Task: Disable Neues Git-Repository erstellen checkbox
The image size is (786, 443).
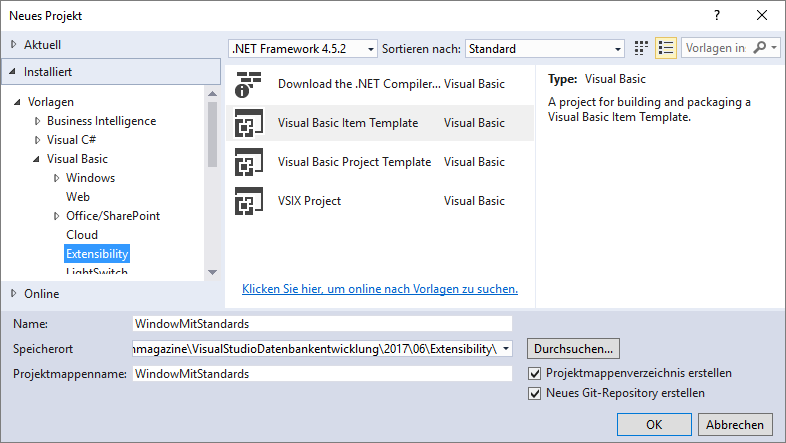Action: pyautogui.click(x=535, y=393)
